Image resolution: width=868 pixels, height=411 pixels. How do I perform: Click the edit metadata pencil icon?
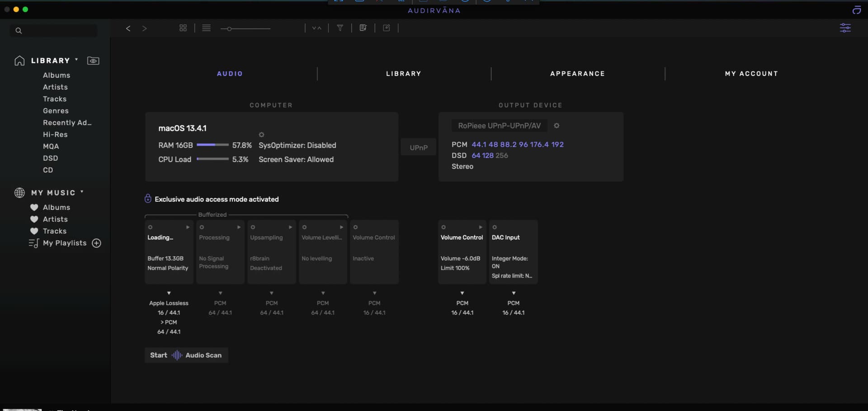coord(387,28)
